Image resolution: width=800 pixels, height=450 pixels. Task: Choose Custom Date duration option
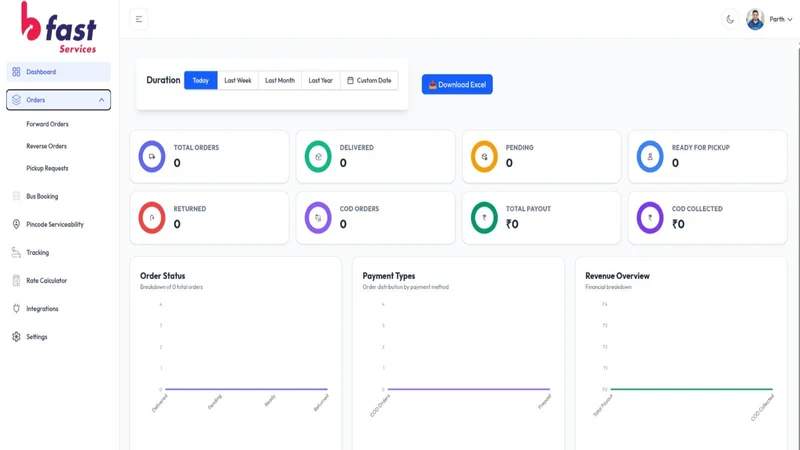pyautogui.click(x=369, y=81)
